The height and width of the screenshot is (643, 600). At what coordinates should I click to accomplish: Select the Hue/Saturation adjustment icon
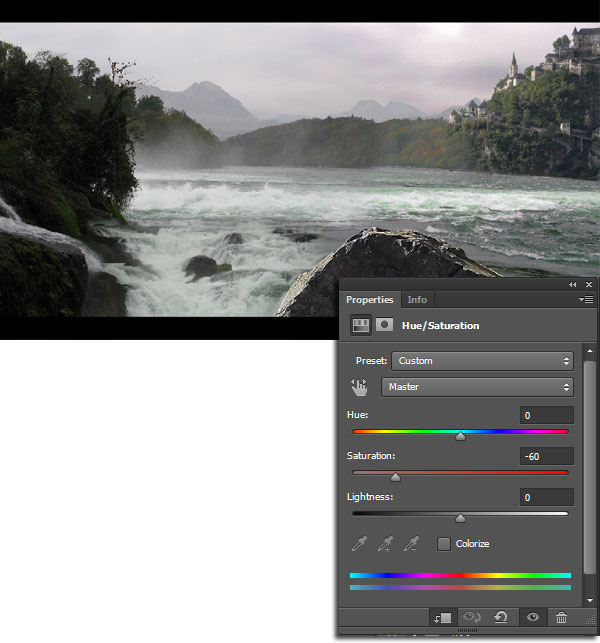point(360,326)
